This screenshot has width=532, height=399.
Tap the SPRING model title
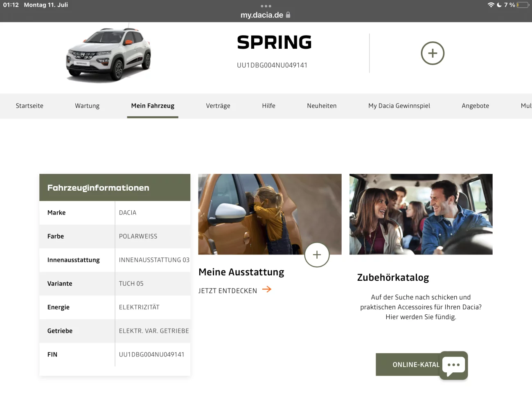pyautogui.click(x=274, y=42)
